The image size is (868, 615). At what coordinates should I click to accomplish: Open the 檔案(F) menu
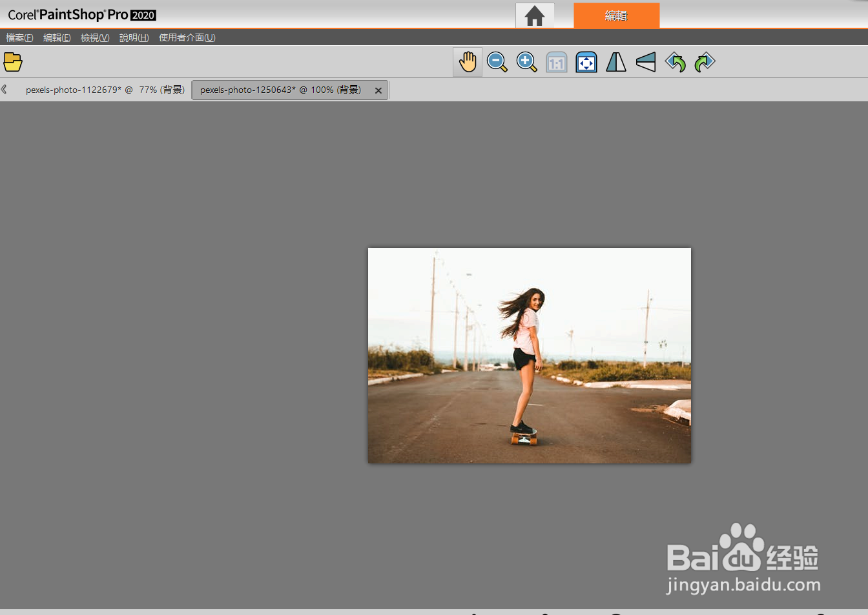click(19, 37)
